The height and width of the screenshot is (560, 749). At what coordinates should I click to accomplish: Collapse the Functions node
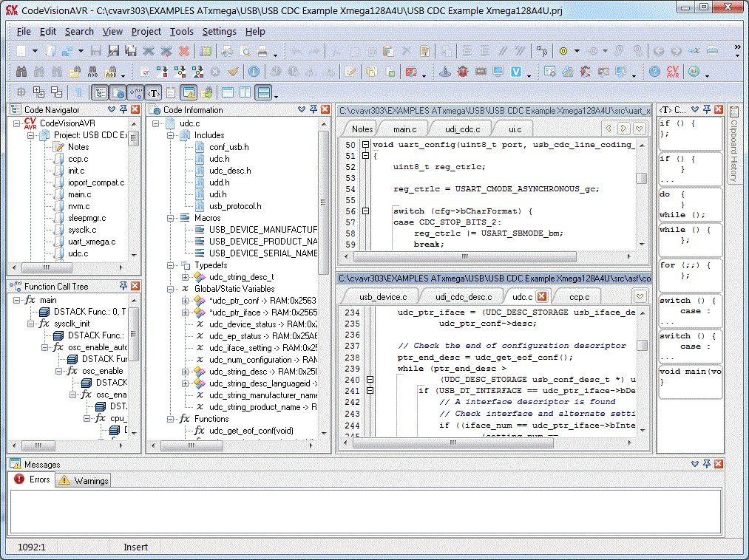[170, 419]
